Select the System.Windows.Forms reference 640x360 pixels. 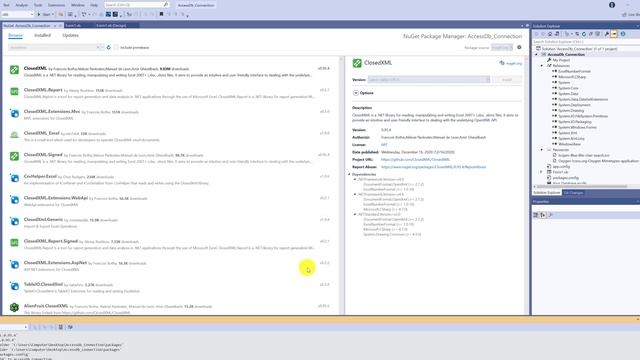point(577,127)
